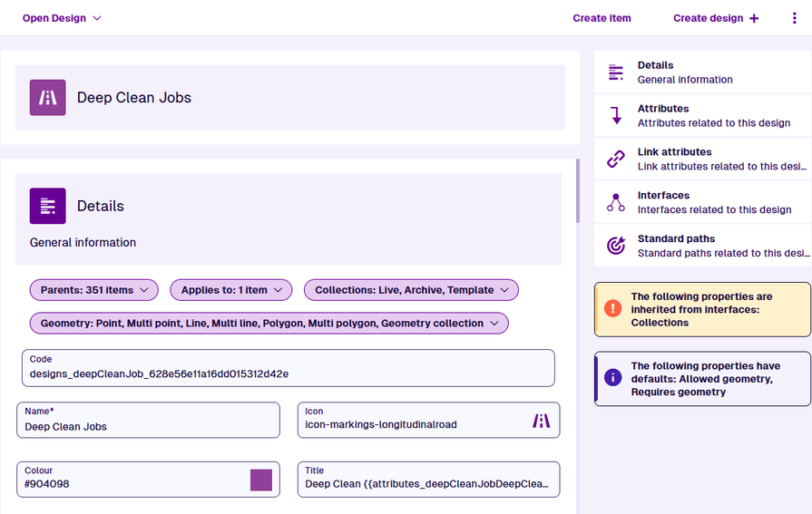Click into the Name input field

coord(148,426)
